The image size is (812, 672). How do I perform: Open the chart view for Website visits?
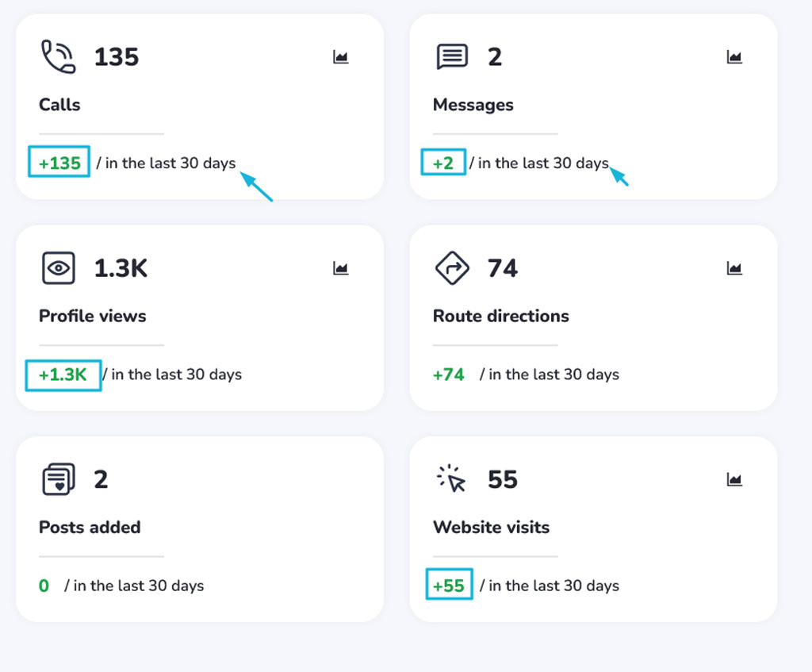click(x=733, y=479)
